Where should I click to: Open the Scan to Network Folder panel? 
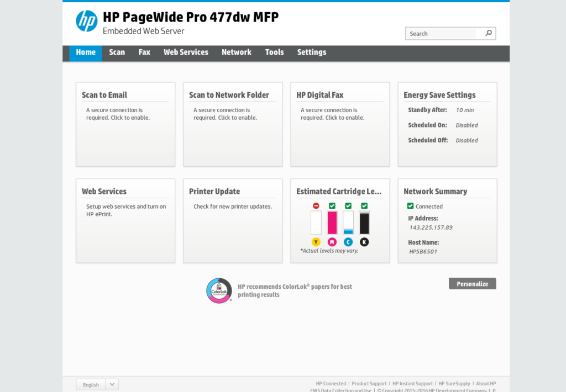click(233, 124)
